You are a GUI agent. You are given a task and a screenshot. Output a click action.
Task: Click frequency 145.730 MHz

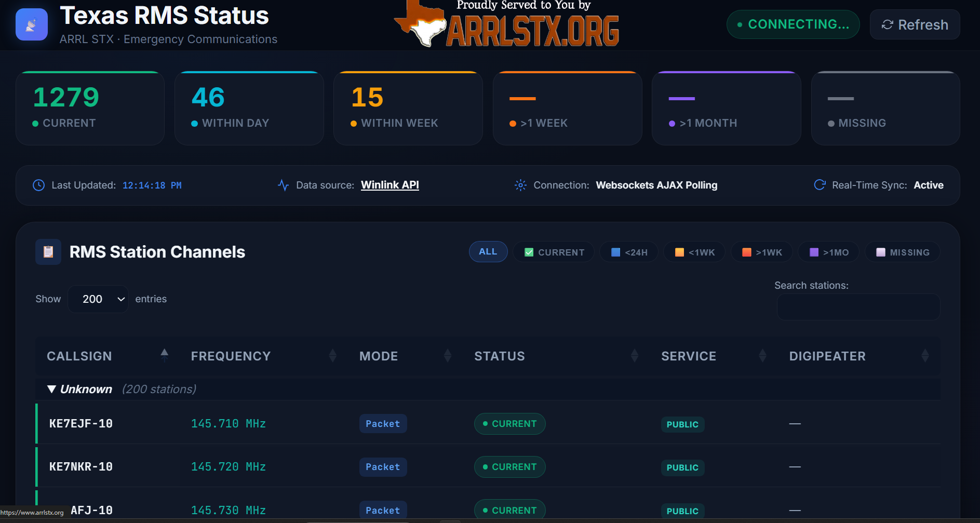tap(229, 511)
